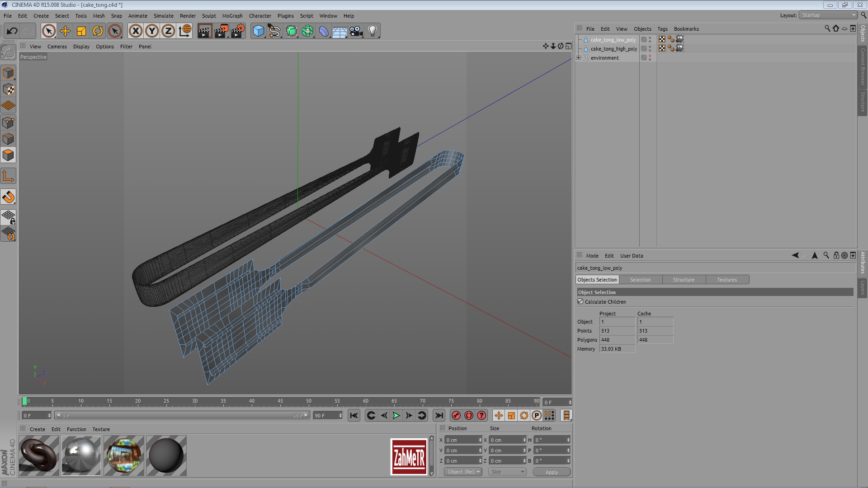
Task: Add a Cube primitive object
Action: click(x=258, y=31)
